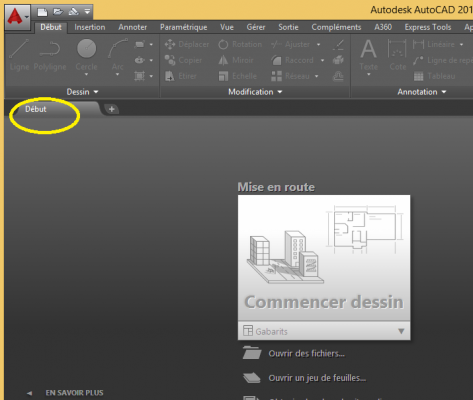Open the Ajuster dropdown arrow
The height and width of the screenshot is (400, 473).
(319, 44)
